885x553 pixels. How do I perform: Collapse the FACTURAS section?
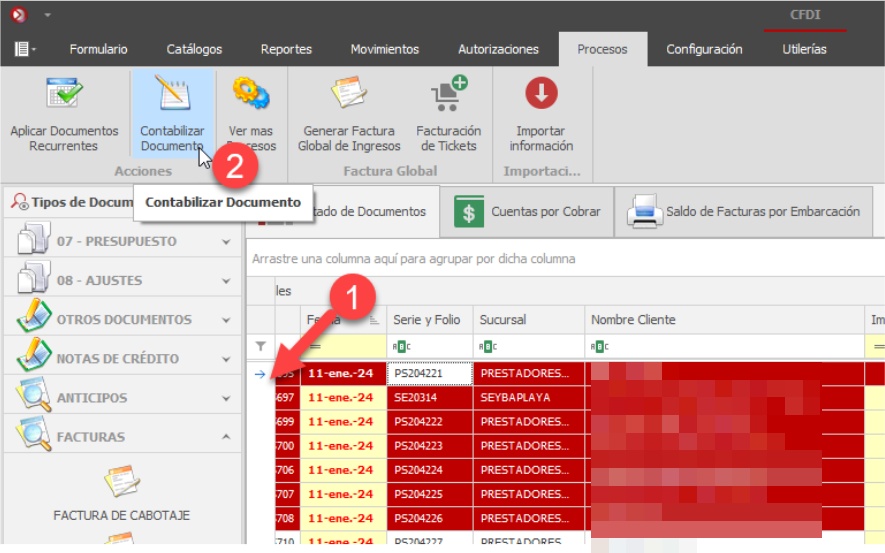tap(226, 437)
